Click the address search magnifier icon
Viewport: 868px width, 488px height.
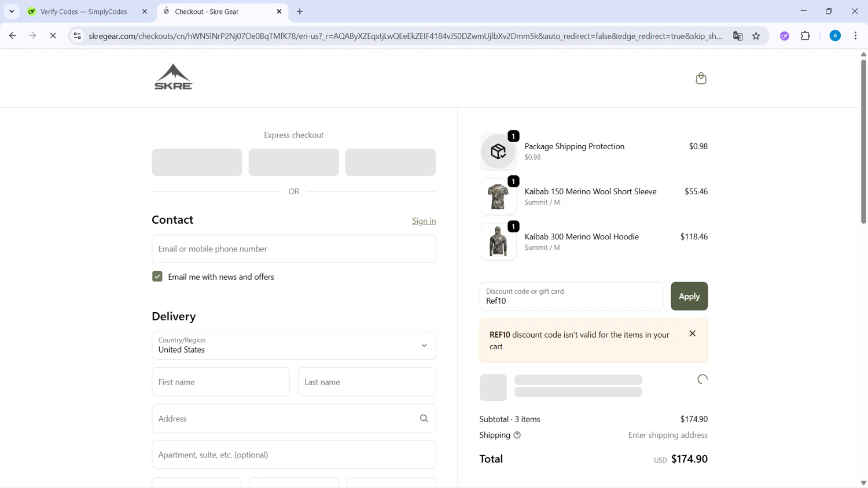(424, 419)
